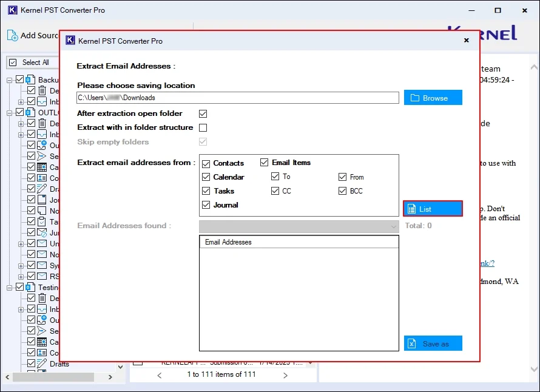Collapse the Testing tree node
This screenshot has height=392, width=540.
click(10, 288)
